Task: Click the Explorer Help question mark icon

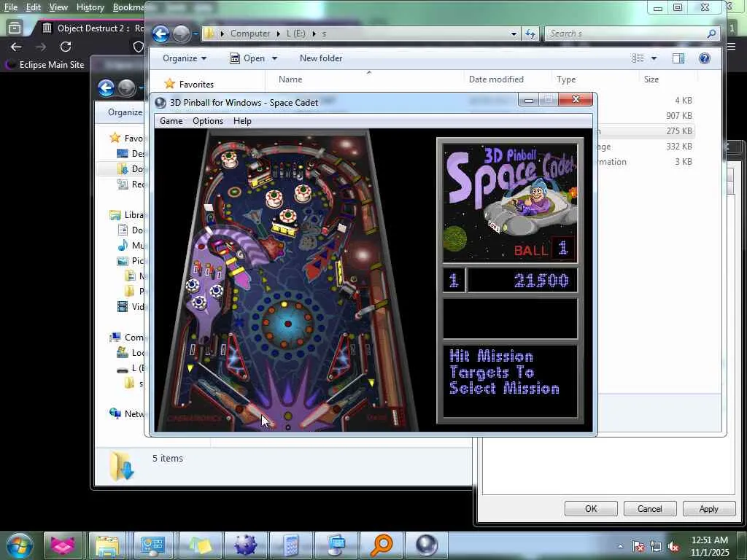Action: [704, 58]
